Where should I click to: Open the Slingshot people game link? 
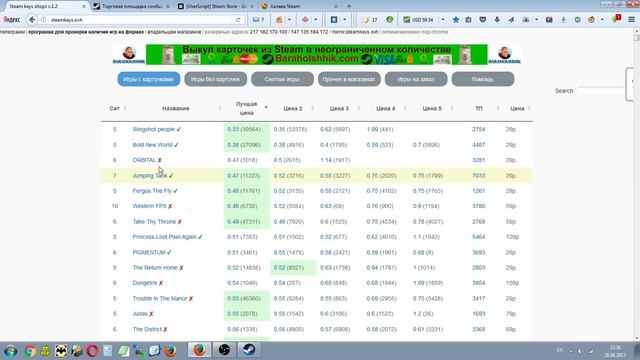[153, 129]
